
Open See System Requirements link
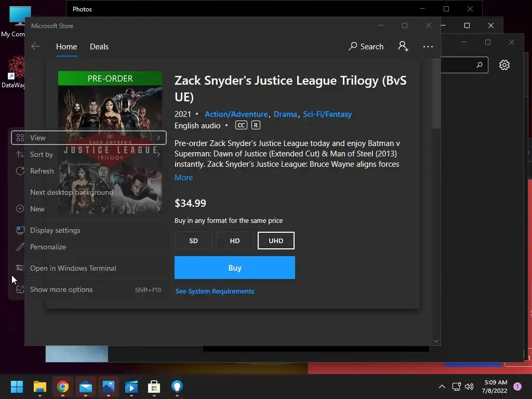215,291
